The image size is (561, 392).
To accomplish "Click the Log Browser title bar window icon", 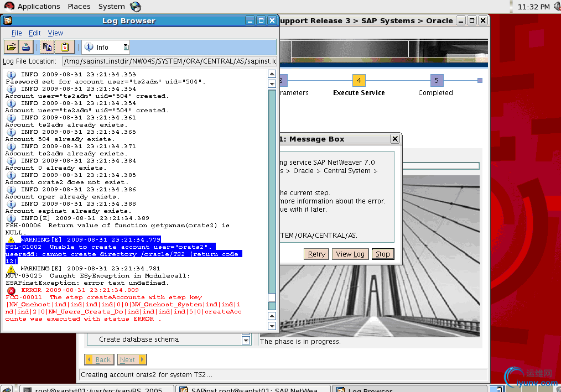I will point(8,21).
